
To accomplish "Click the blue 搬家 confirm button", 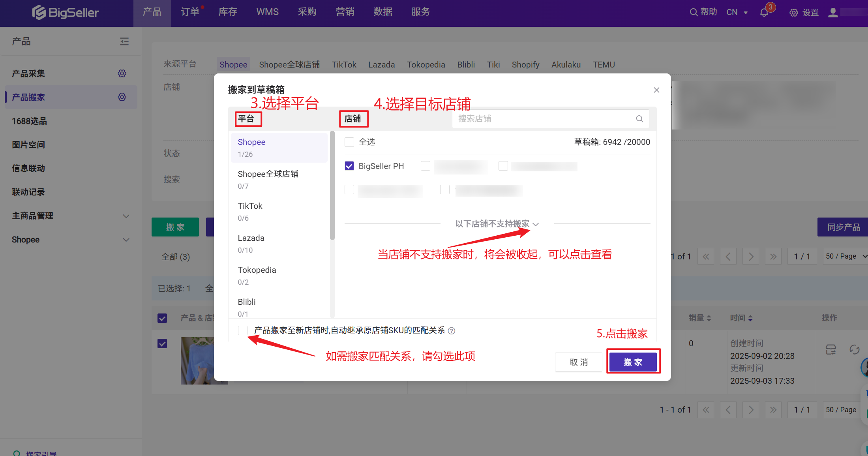I will click(633, 362).
